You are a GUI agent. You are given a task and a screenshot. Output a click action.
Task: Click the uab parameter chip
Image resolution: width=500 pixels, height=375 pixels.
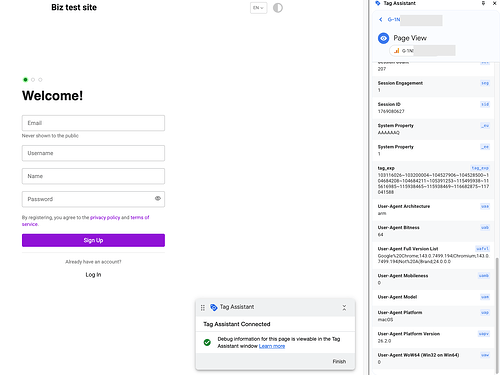485,228
